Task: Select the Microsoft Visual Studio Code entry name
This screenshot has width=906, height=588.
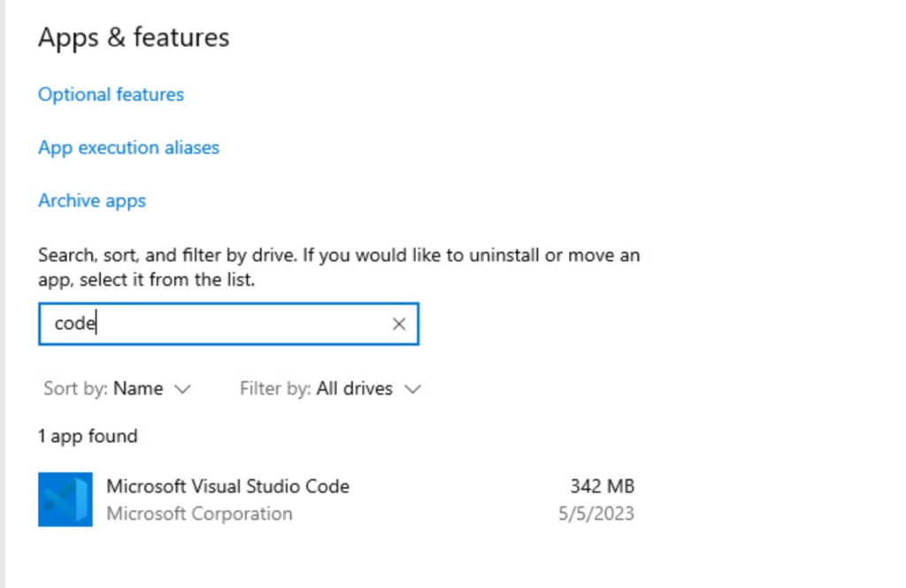Action: coord(227,486)
